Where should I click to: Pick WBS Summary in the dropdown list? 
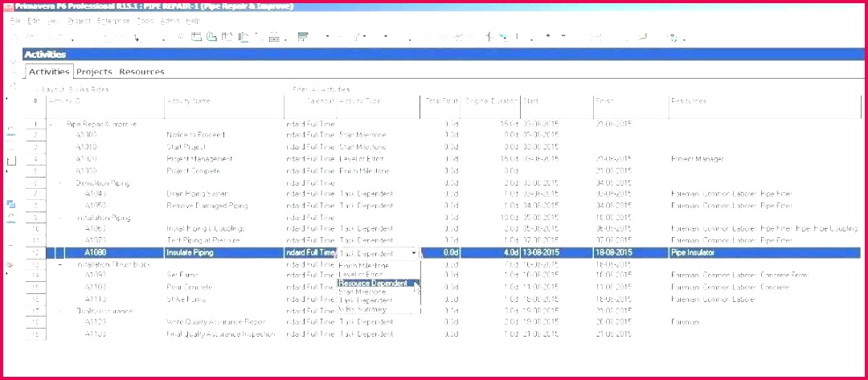(x=362, y=309)
